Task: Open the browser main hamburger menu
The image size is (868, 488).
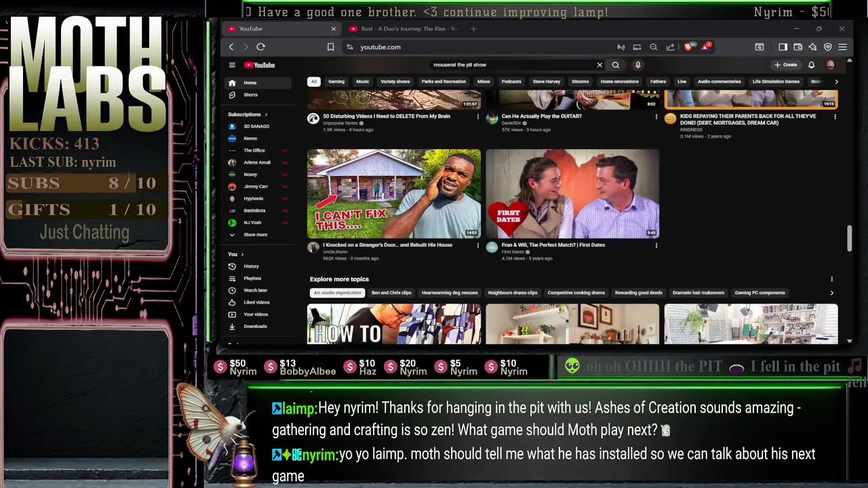Action: click(x=842, y=47)
